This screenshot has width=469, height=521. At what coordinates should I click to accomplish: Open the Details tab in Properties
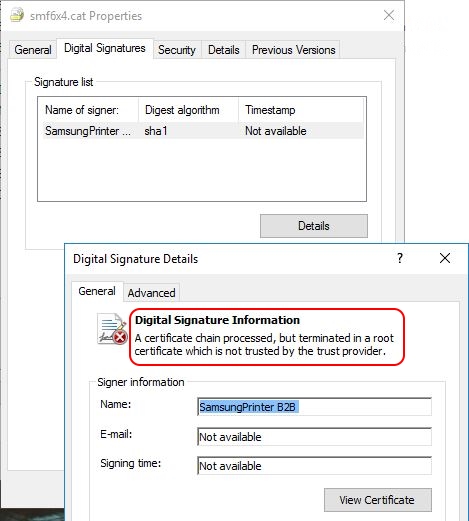224,50
